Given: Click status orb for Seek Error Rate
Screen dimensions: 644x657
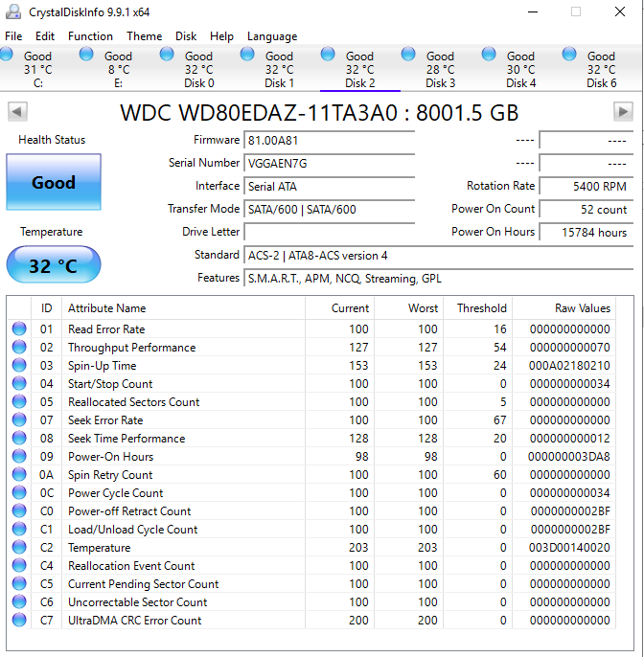Looking at the screenshot, I should (x=19, y=419).
